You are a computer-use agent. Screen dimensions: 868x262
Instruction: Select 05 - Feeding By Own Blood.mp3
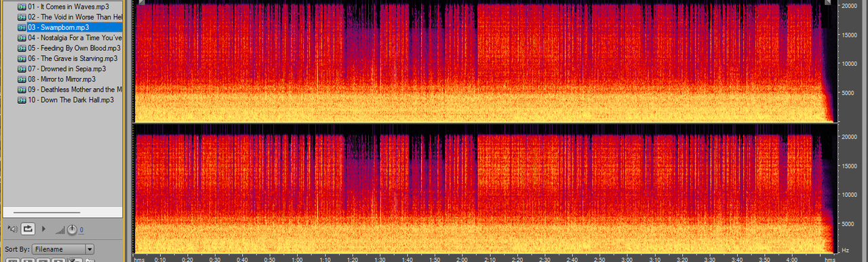[x=74, y=48]
